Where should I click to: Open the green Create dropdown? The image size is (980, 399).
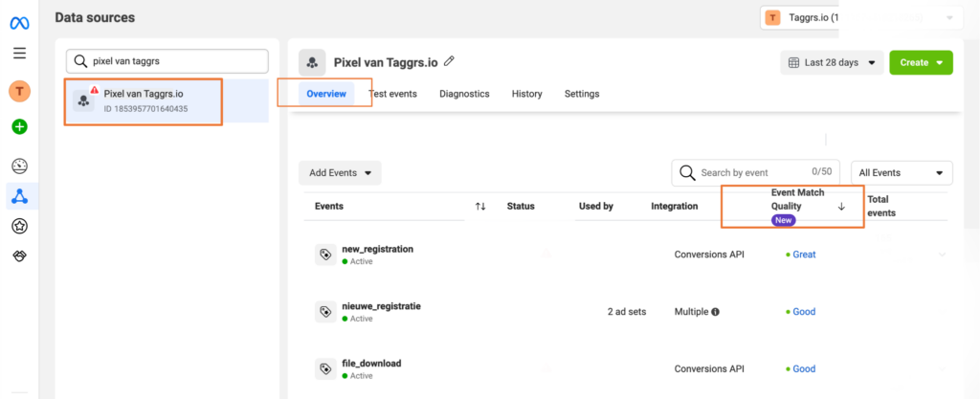pyautogui.click(x=921, y=63)
